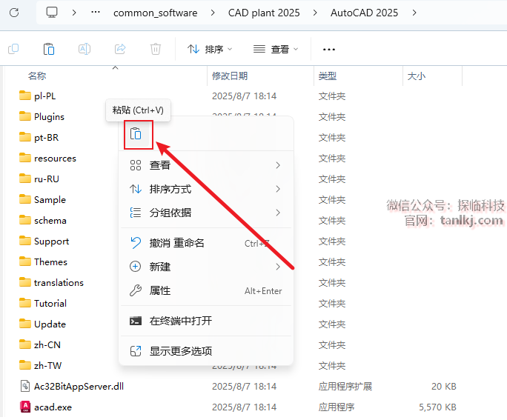Open the 查看 view dropdown in toolbar
507x420 pixels.
pos(276,50)
